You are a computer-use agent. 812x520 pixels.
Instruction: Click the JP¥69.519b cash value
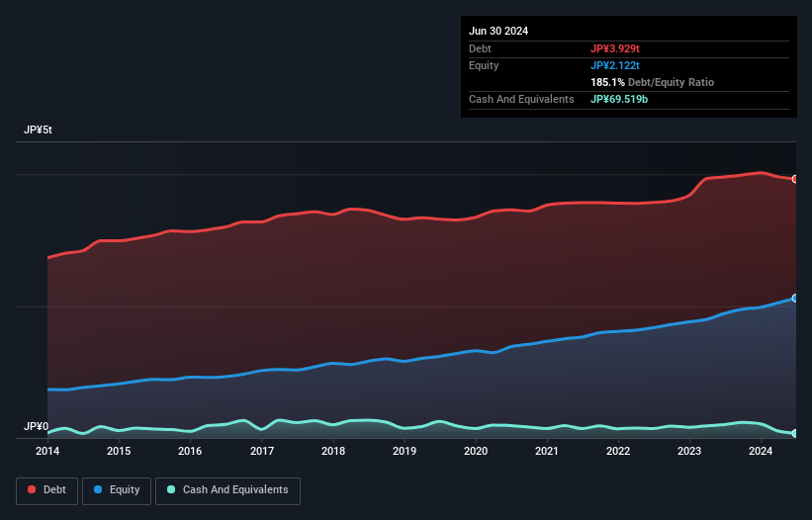[619, 99]
